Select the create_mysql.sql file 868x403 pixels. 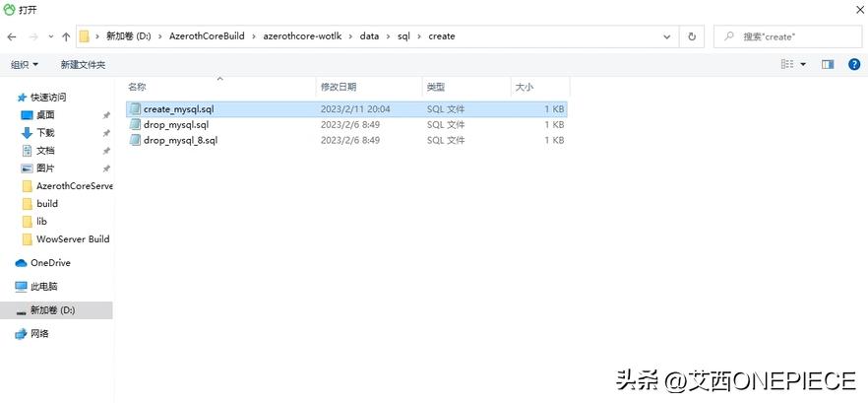coord(347,109)
